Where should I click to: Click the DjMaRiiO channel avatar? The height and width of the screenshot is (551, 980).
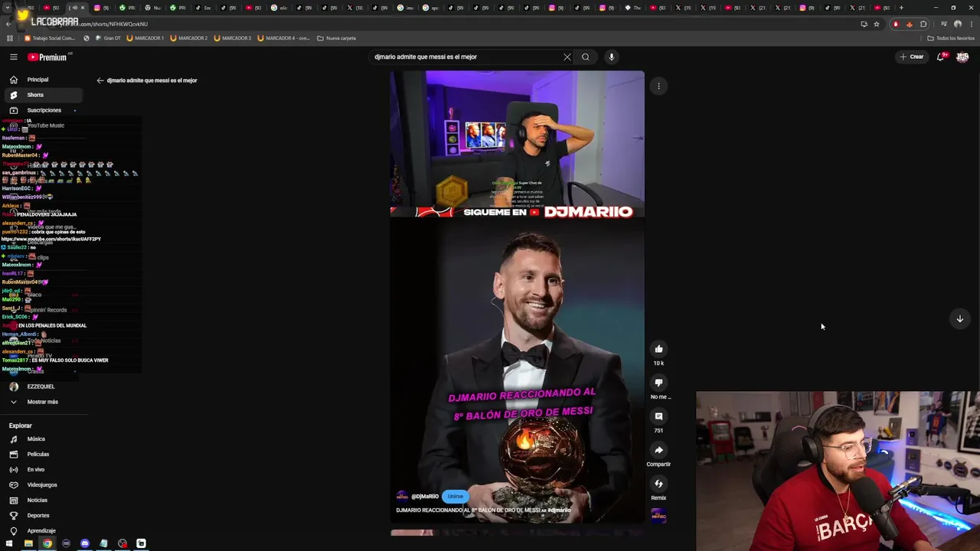pos(402,496)
